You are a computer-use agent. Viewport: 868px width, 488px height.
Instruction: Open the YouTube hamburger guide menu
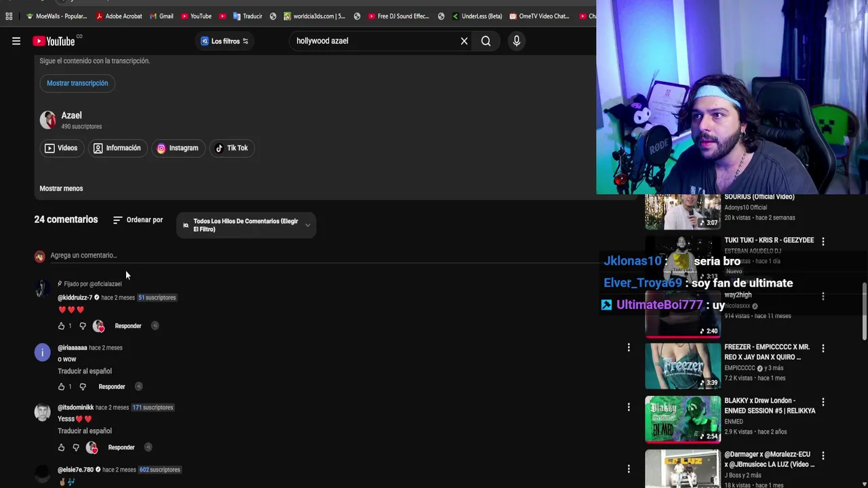coord(16,41)
